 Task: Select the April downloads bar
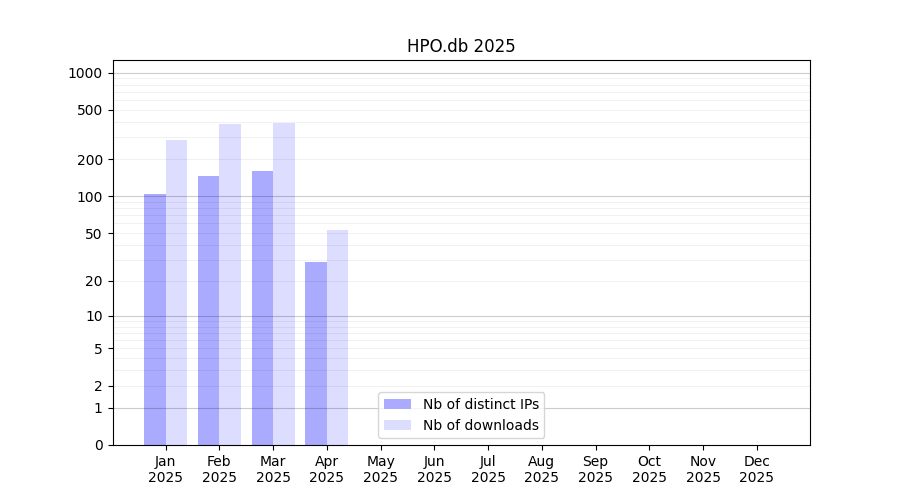337,337
